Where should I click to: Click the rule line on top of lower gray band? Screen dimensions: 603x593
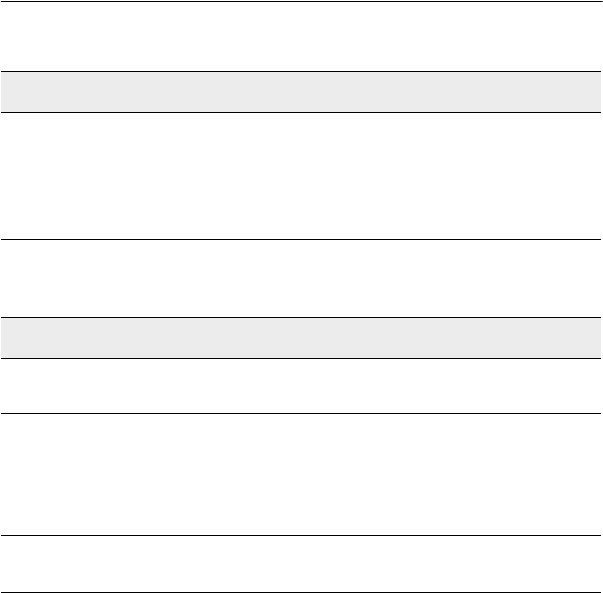click(301, 318)
